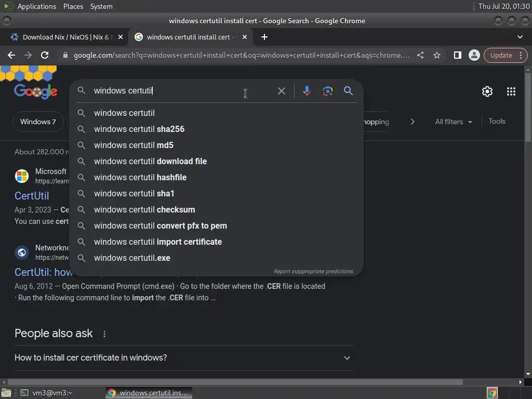Click show desktop icon in bottom panel
Image resolution: width=532 pixels, height=399 pixels.
click(x=6, y=393)
